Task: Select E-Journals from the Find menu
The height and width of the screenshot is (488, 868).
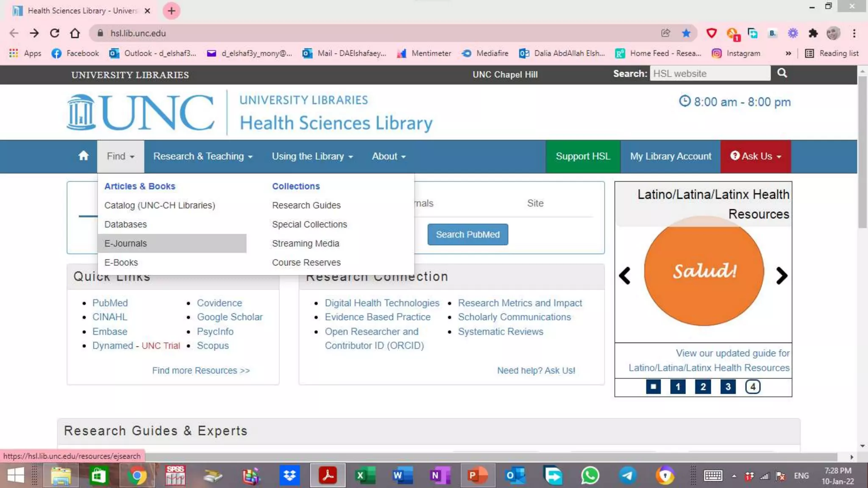Action: [125, 244]
